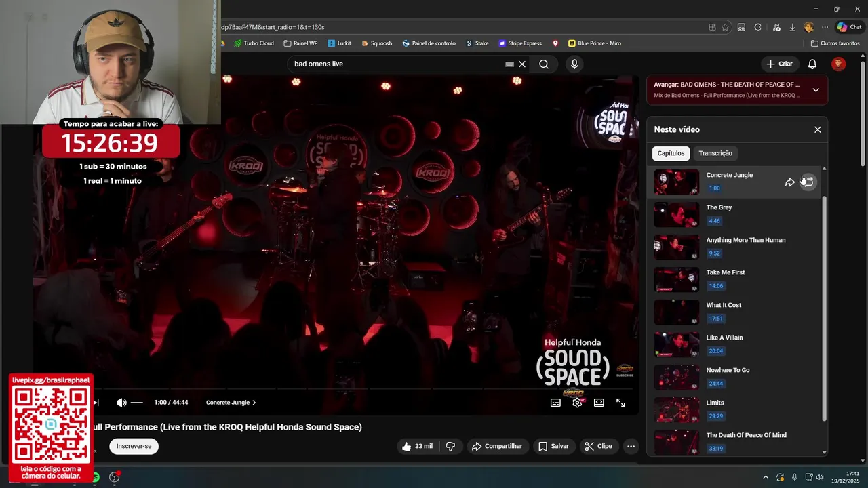868x488 pixels.
Task: Open Stake bookmark
Action: 477,43
